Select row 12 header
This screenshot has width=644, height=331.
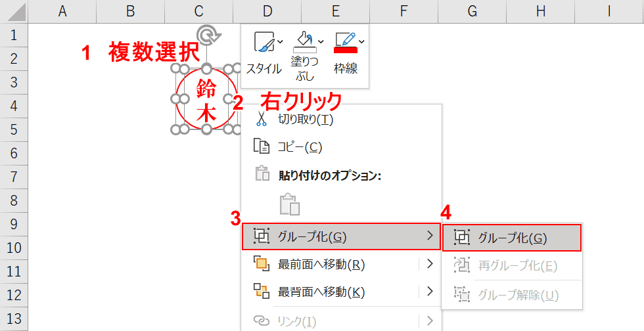tap(14, 296)
